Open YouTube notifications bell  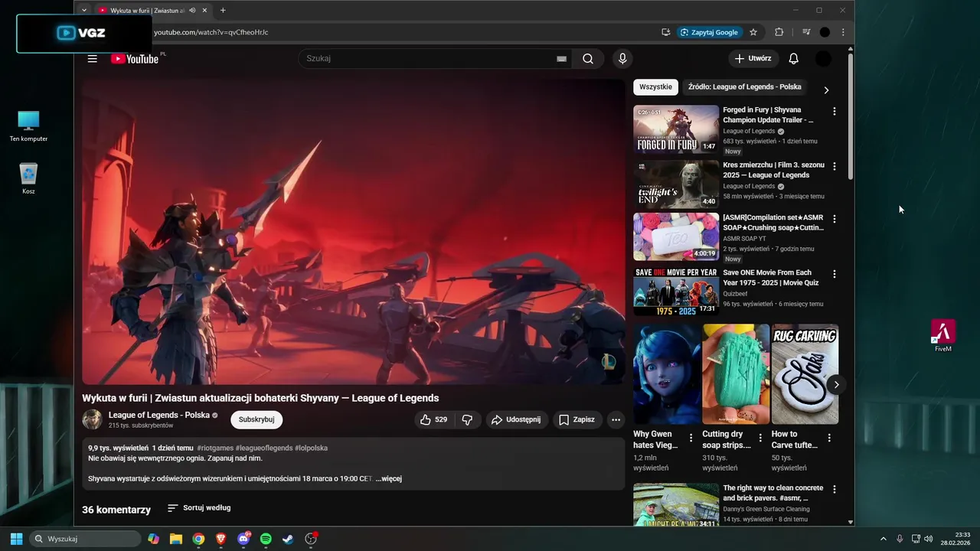[x=794, y=59]
